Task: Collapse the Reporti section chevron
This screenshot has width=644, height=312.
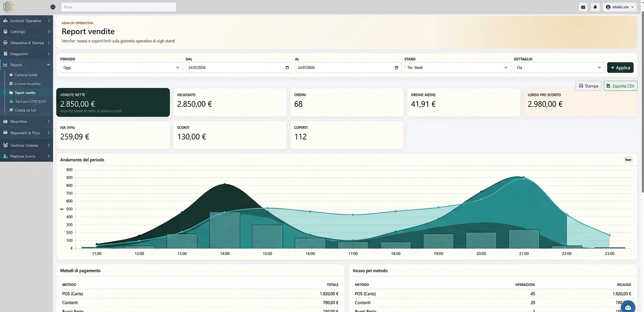Action: point(49,65)
